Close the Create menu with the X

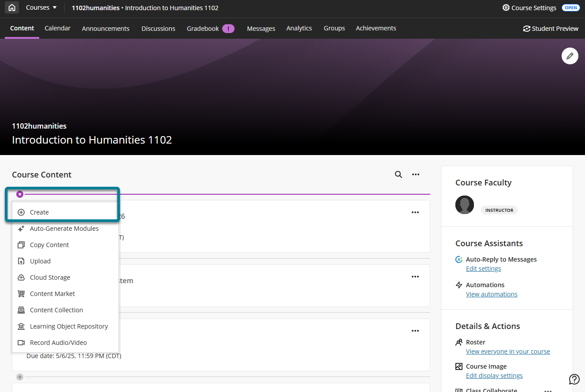tap(19, 194)
